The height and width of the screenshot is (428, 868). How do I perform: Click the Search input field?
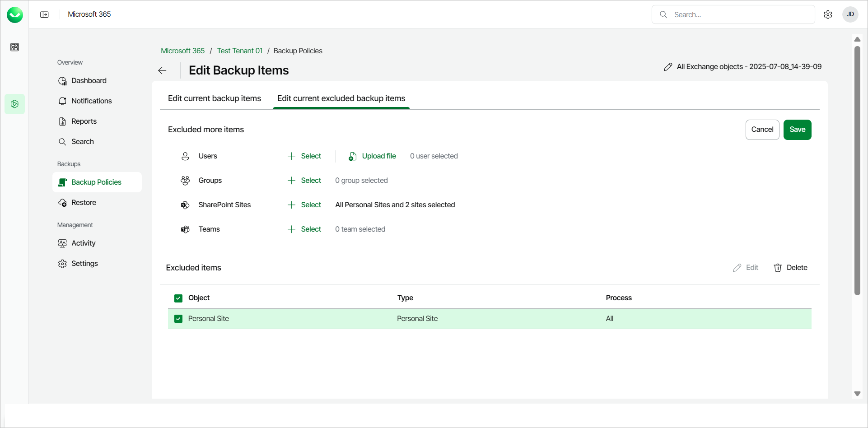coord(741,14)
